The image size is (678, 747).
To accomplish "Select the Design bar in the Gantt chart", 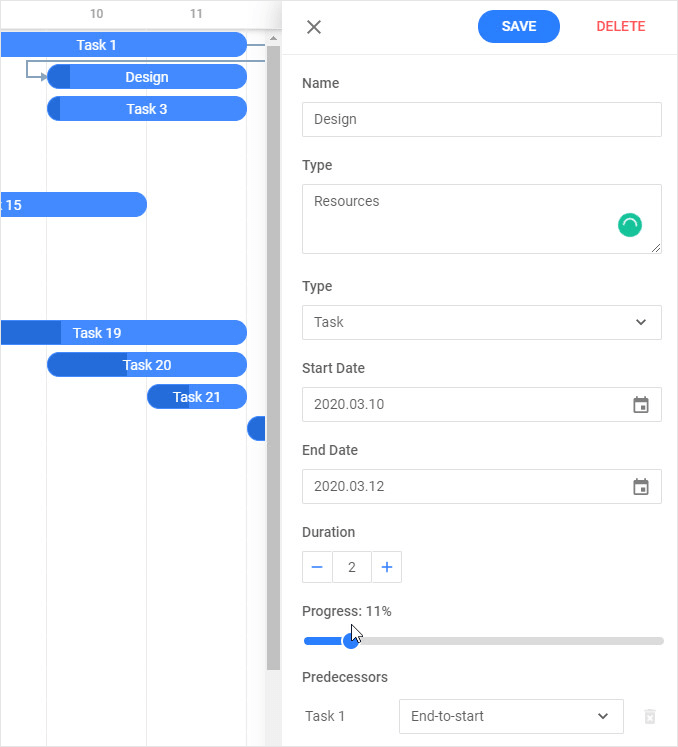I will pos(147,77).
